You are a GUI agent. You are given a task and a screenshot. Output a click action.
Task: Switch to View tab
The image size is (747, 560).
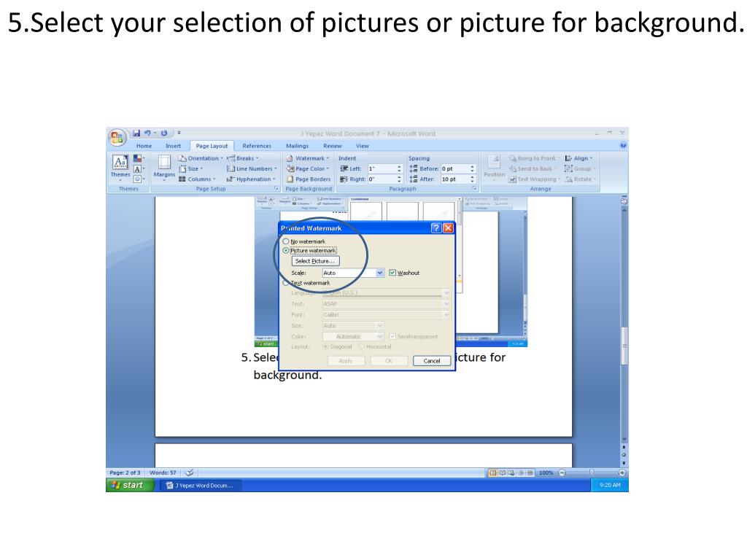(x=362, y=146)
